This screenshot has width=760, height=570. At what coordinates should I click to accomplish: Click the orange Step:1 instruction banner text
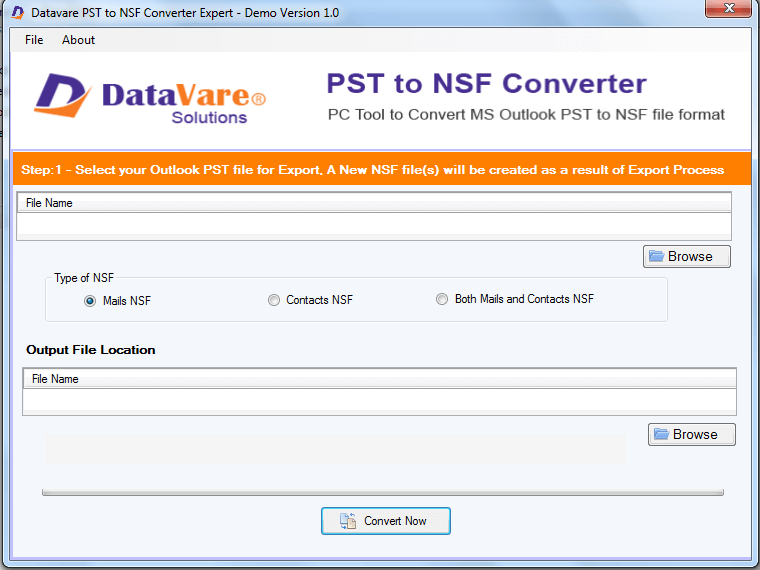372,170
